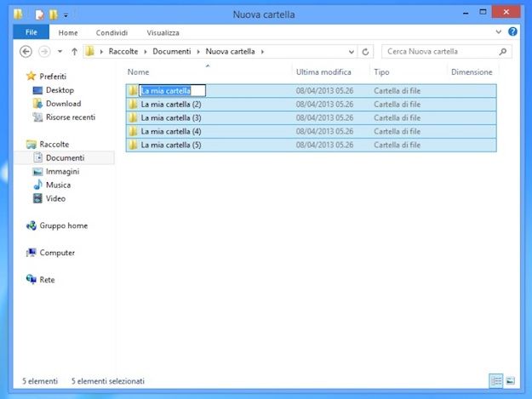532x399 pixels.
Task: Click folder icon of La mia cartella (5)
Action: click(x=133, y=145)
